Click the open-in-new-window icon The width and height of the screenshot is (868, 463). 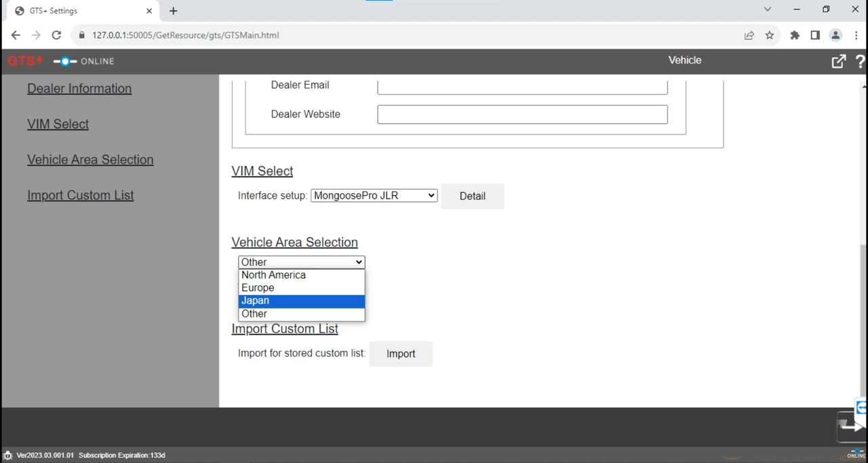[x=839, y=62]
